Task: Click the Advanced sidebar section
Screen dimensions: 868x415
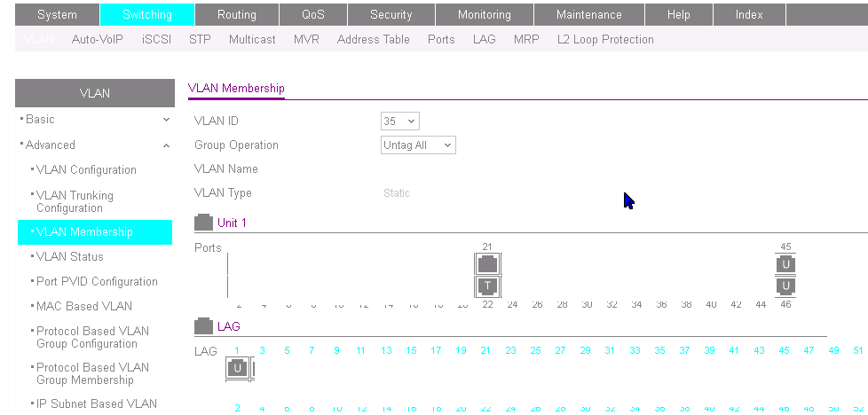Action: 51,145
